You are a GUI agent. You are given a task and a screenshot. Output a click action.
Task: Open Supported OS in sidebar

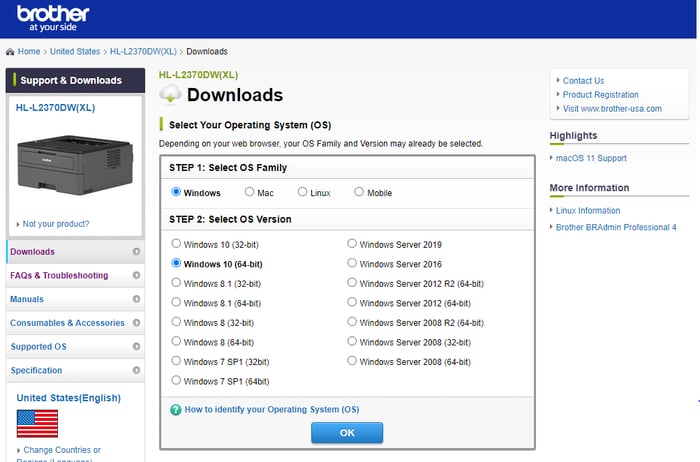coord(75,346)
